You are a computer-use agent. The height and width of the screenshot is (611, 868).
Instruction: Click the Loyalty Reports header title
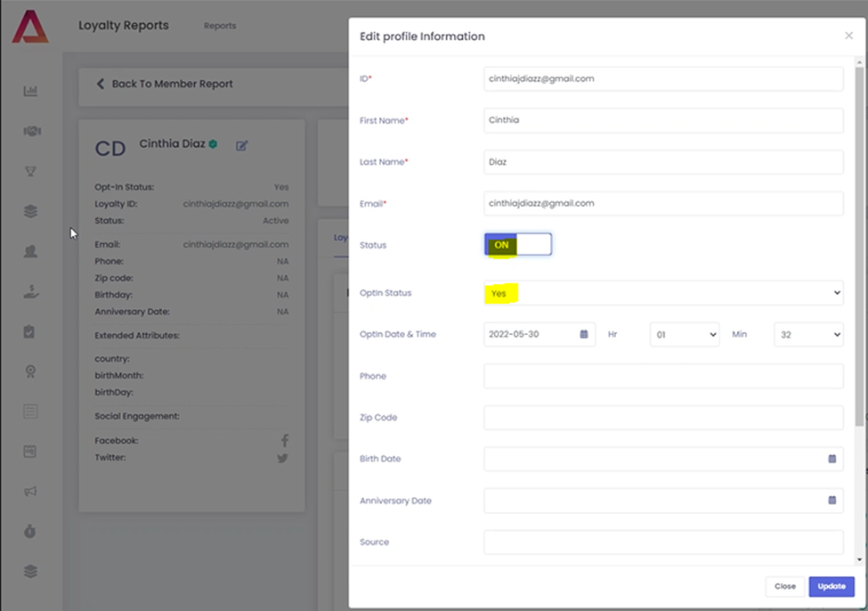(x=124, y=26)
